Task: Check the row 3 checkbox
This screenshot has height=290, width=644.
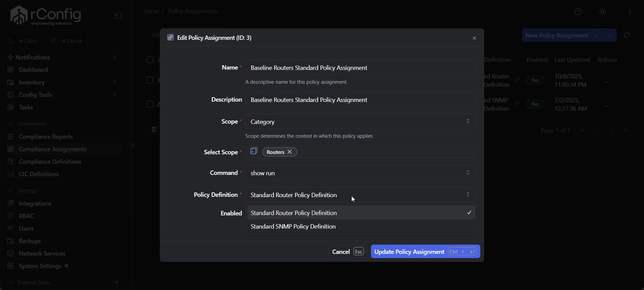Action: [x=150, y=80]
